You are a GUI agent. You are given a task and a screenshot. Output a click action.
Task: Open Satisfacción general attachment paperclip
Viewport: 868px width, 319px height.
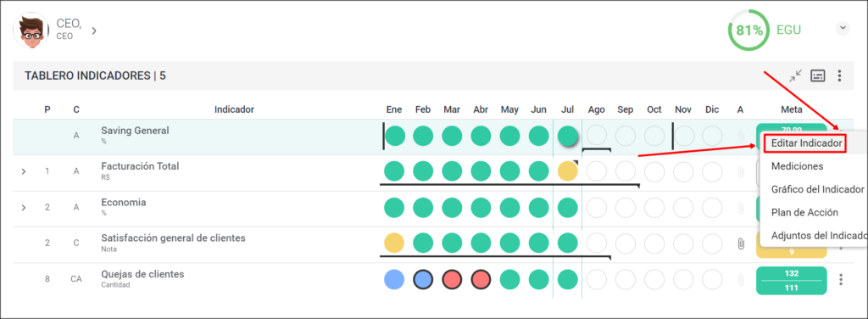(x=741, y=243)
